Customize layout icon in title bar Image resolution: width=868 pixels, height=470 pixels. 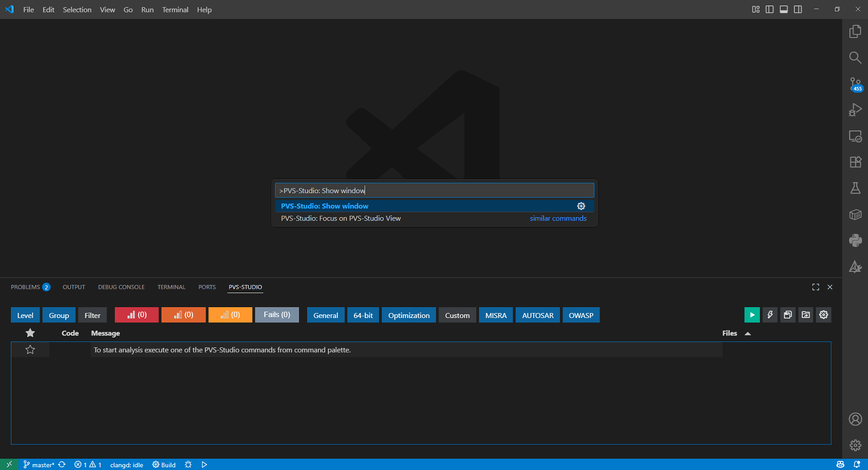(x=756, y=9)
